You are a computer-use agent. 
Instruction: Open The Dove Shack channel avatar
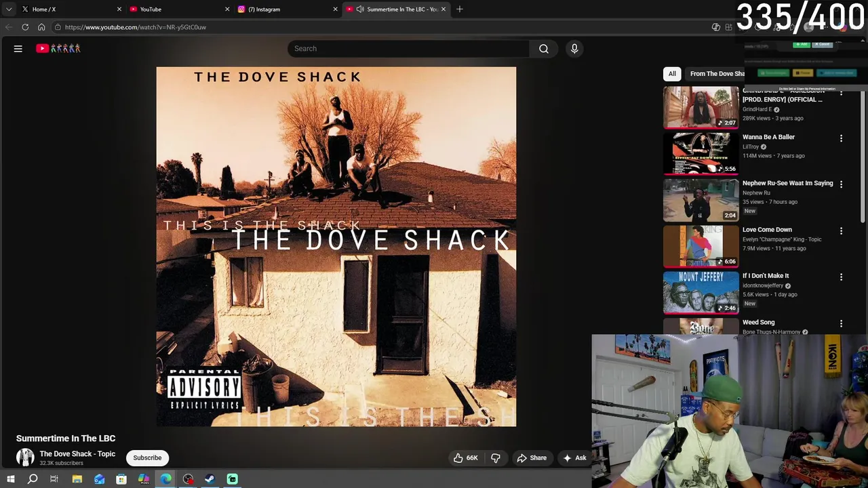25,457
